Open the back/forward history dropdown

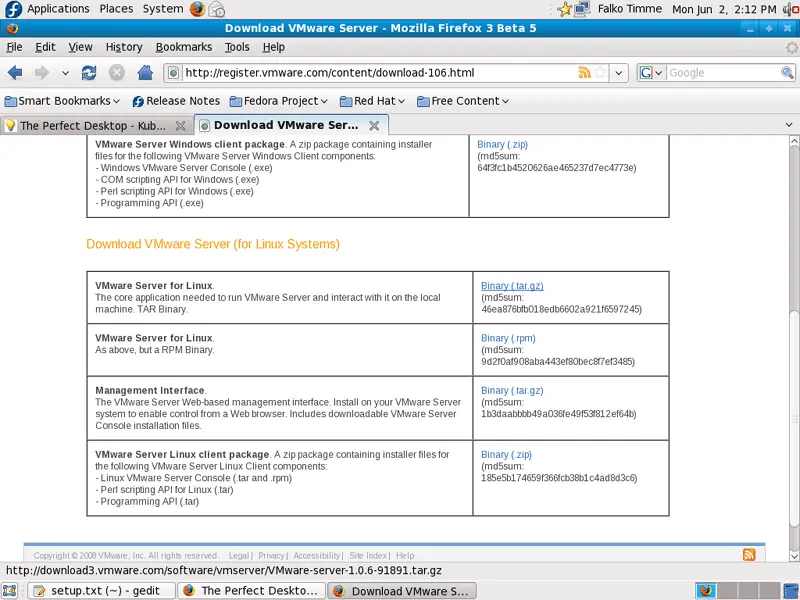[65, 73]
